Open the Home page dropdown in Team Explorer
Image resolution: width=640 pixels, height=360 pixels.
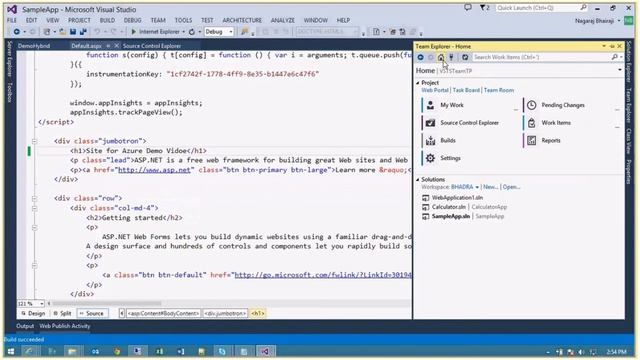tap(620, 70)
